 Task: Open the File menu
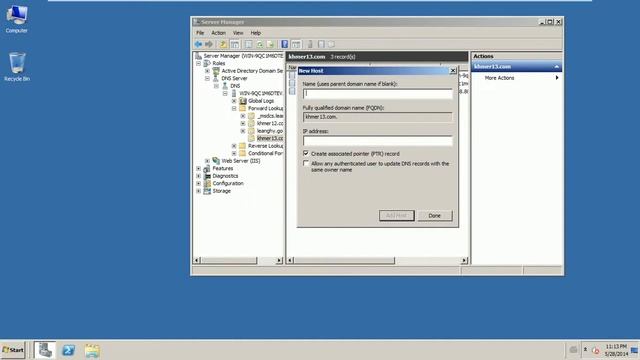point(200,33)
